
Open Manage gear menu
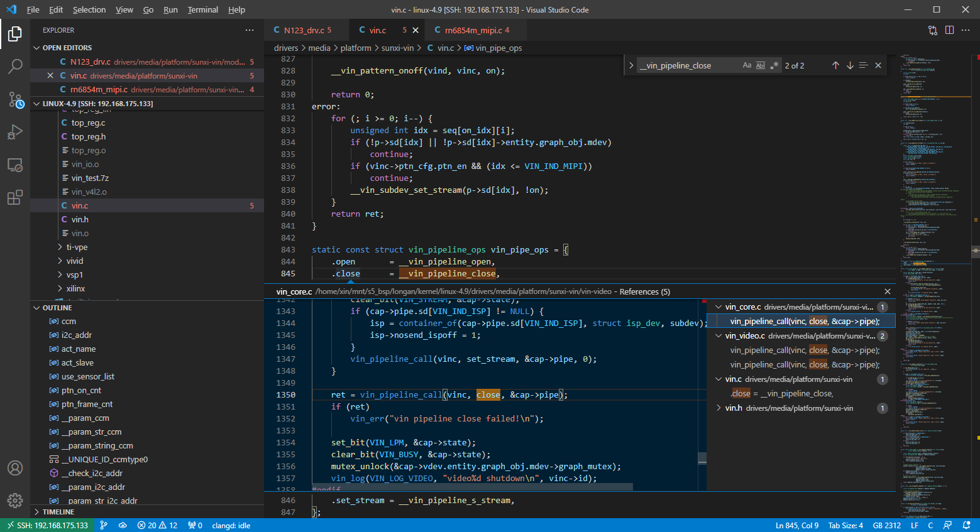click(x=15, y=501)
